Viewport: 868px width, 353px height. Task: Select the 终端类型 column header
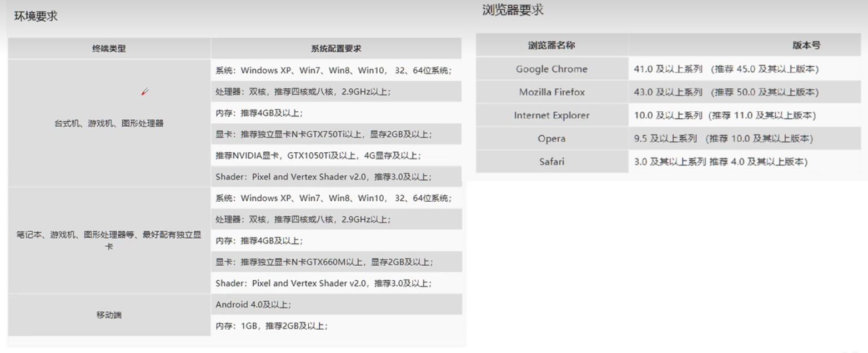pos(109,48)
